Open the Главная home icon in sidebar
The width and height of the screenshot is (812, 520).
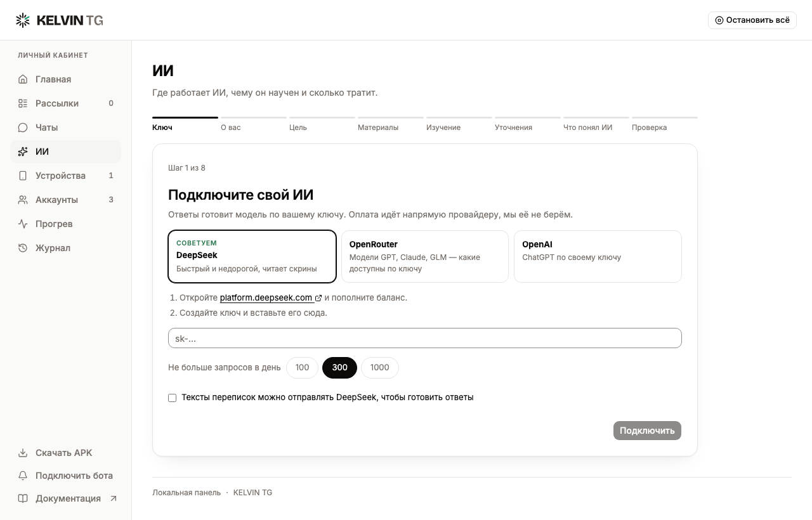(23, 79)
